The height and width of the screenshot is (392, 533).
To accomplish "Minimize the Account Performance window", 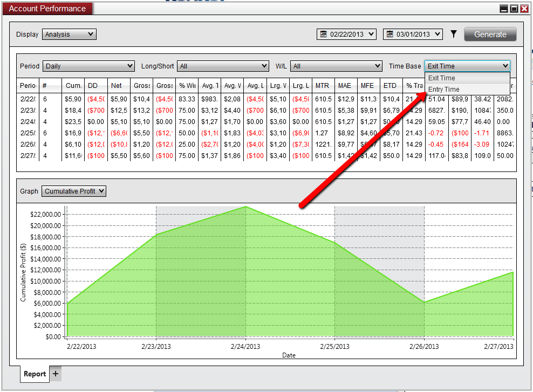I will (x=504, y=9).
